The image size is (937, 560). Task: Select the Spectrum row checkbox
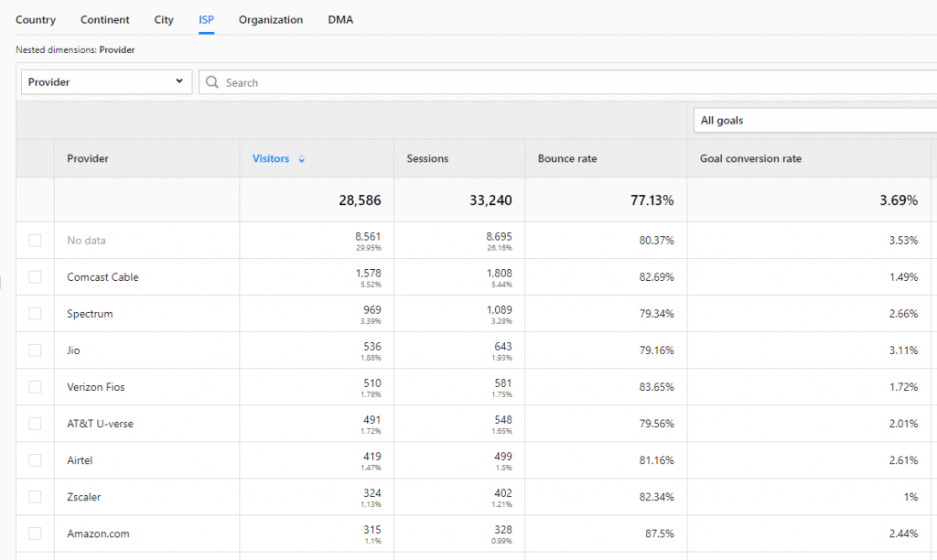click(x=35, y=314)
